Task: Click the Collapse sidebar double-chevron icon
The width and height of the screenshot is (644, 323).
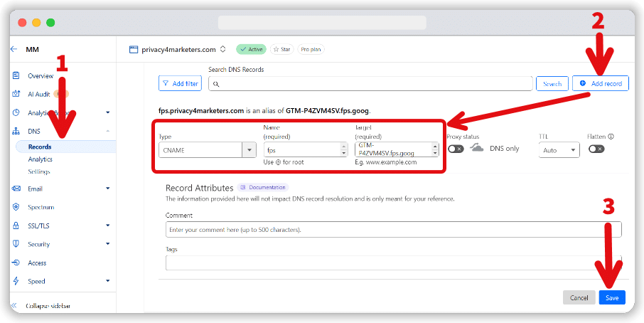Action: tap(14, 306)
